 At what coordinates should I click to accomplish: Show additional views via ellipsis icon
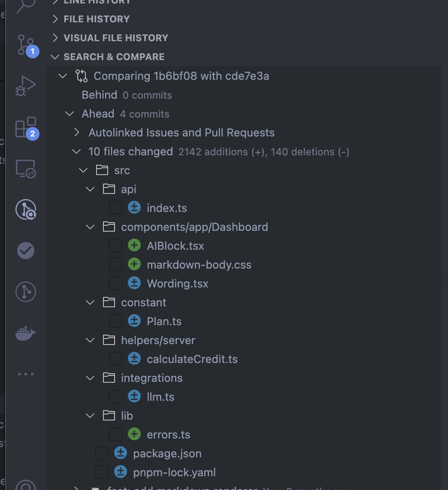click(x=25, y=374)
